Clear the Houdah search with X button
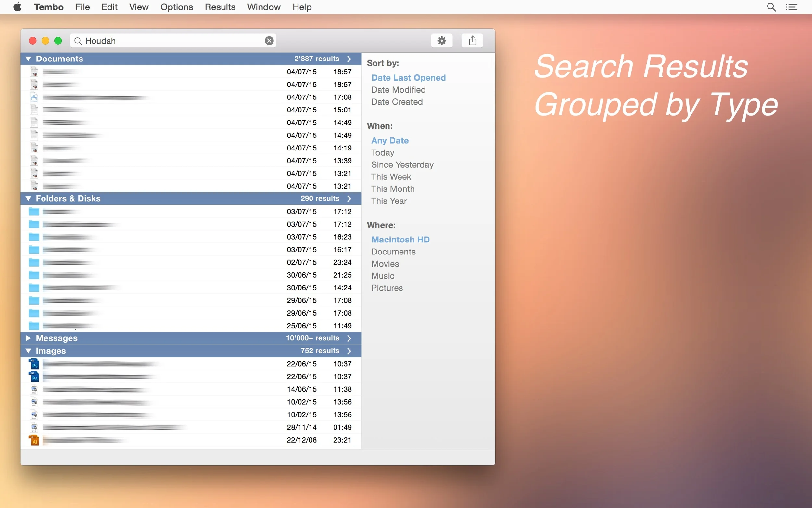Screen dimensions: 812x508 point(269,41)
